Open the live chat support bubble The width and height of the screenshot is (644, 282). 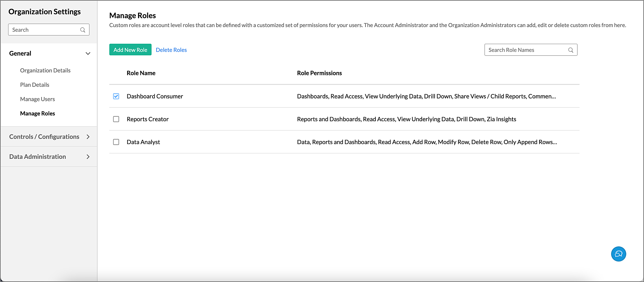[618, 254]
